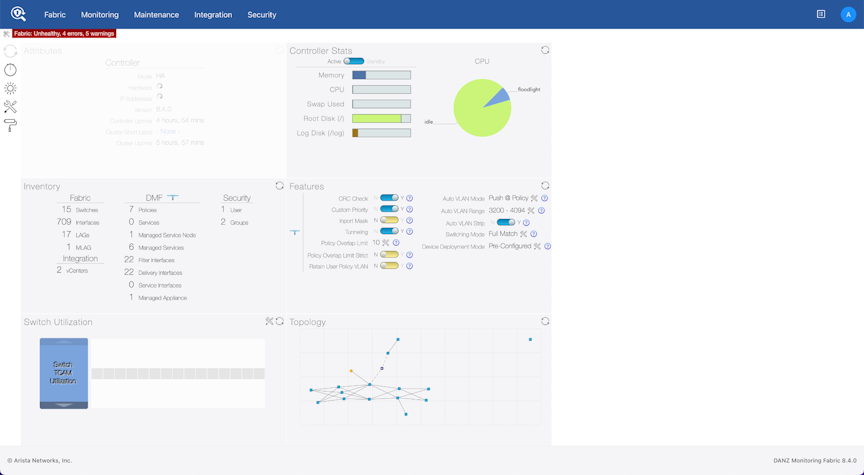
Task: Refresh the Features panel
Action: click(545, 186)
